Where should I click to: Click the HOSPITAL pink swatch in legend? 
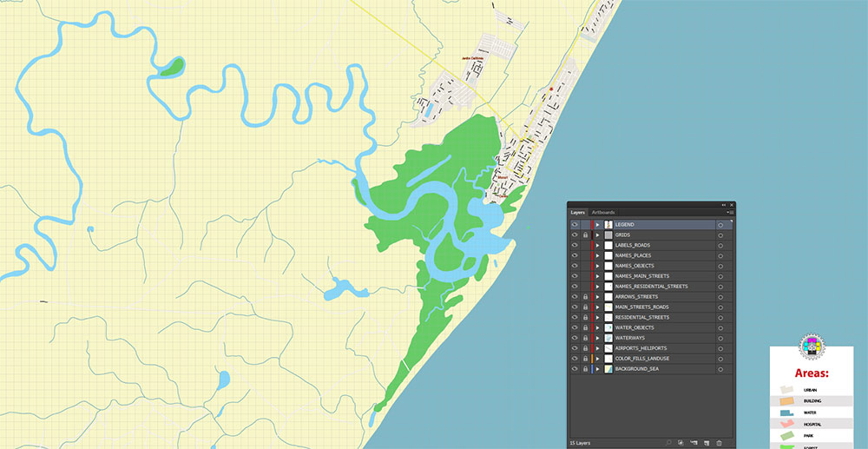coord(787,424)
